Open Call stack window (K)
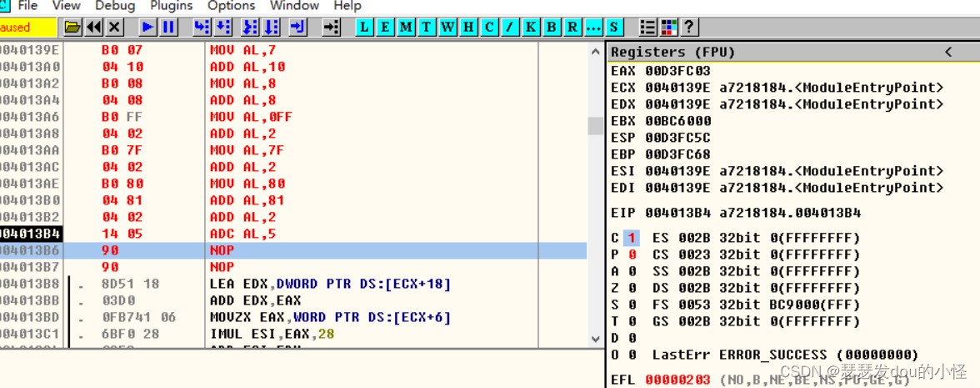 tap(531, 27)
